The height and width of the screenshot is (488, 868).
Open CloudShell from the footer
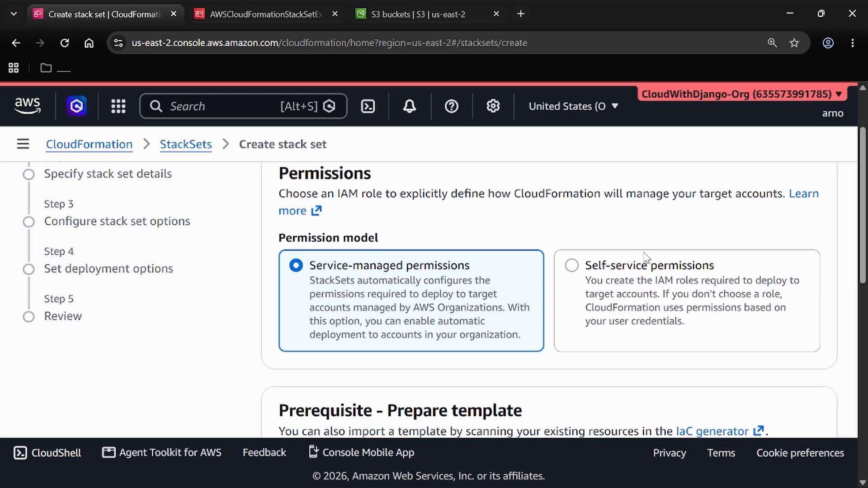47,453
